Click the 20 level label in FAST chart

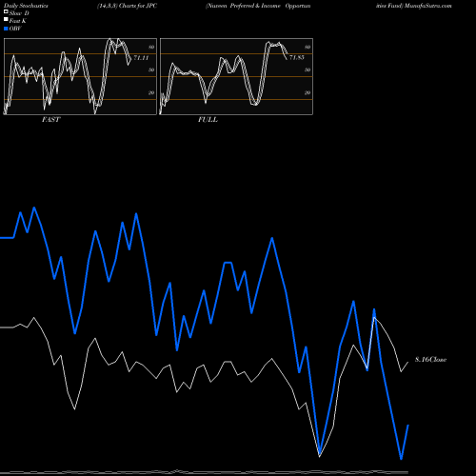point(151,92)
